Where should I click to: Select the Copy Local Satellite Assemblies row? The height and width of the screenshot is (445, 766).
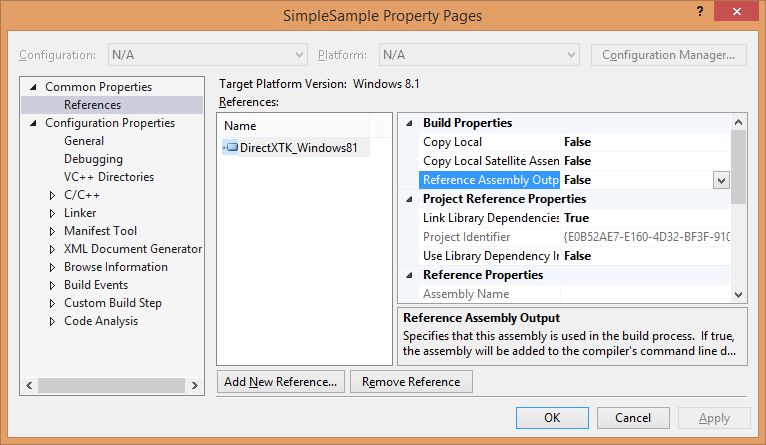coord(574,161)
